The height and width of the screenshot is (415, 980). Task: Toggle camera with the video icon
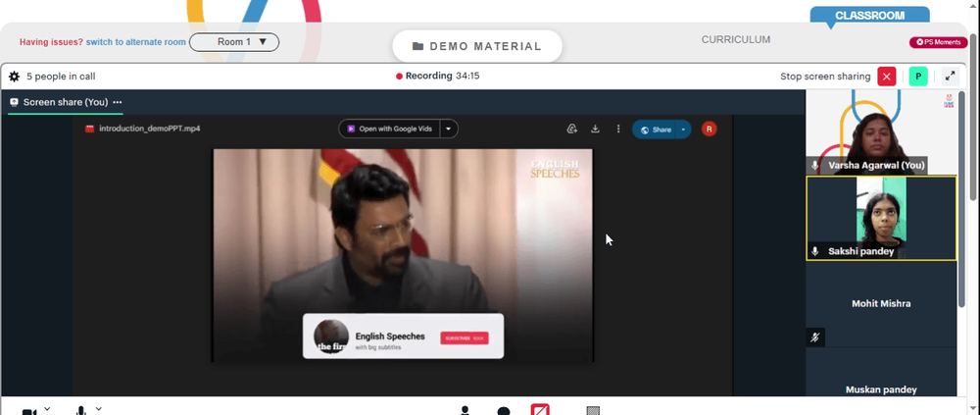29,411
